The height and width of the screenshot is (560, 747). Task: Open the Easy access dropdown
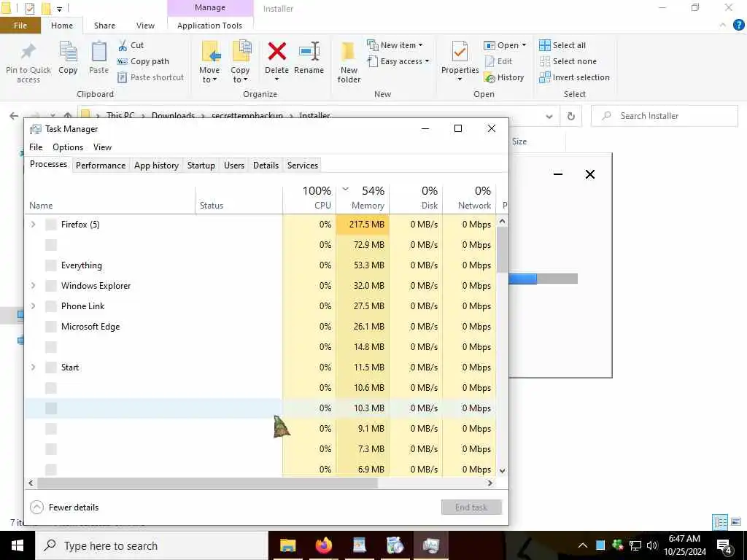(398, 61)
